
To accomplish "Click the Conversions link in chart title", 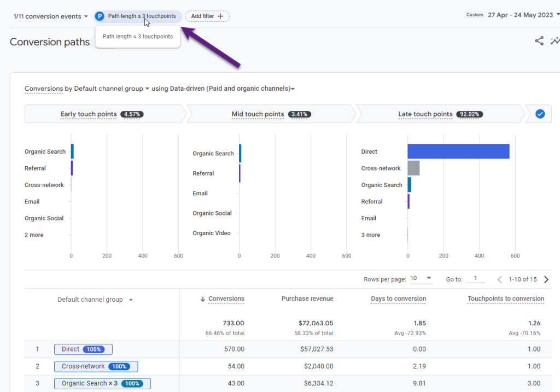I will 44,89.
